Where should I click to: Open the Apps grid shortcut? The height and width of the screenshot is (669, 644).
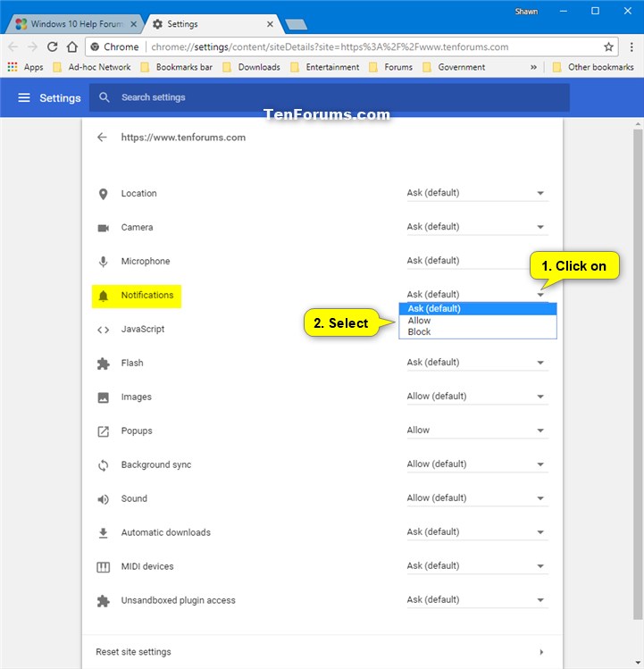(x=25, y=67)
